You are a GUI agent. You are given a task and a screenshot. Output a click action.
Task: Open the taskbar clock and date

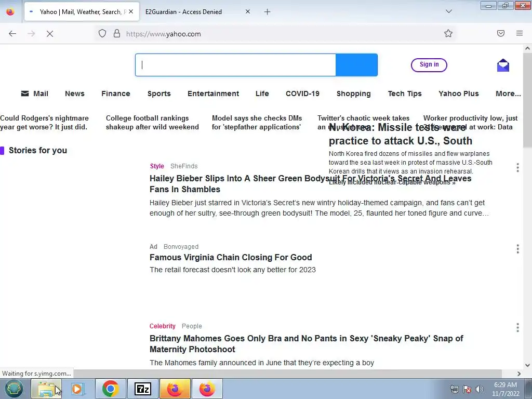point(506,389)
